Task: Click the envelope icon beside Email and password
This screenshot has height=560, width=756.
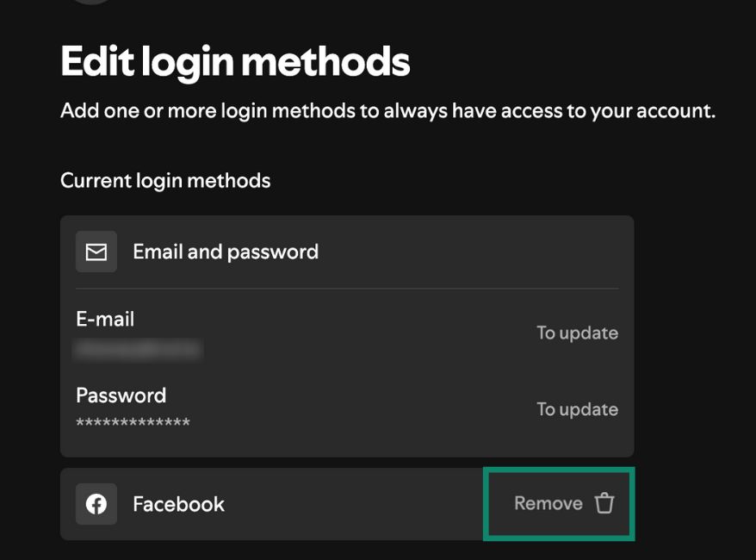Action: coord(96,251)
